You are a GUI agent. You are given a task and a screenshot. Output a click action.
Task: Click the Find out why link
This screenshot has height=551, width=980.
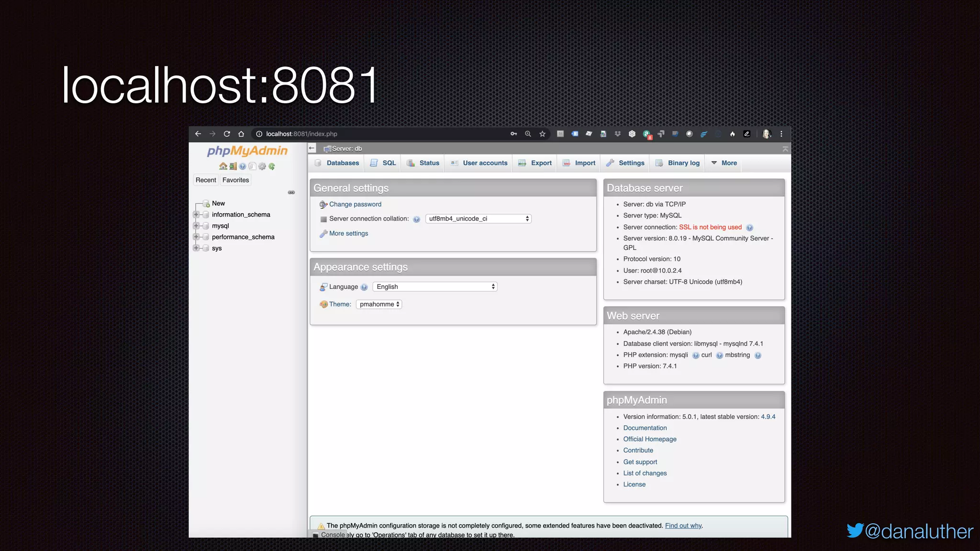[x=683, y=526]
